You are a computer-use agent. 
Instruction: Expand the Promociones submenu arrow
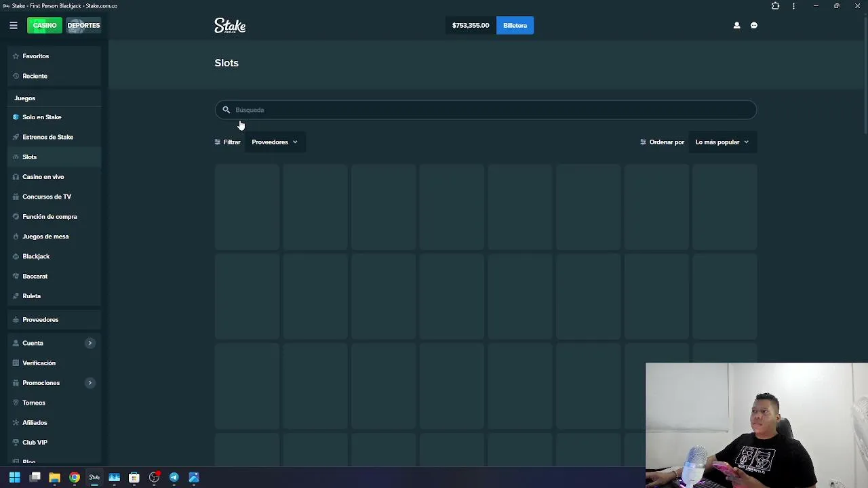[x=90, y=383]
